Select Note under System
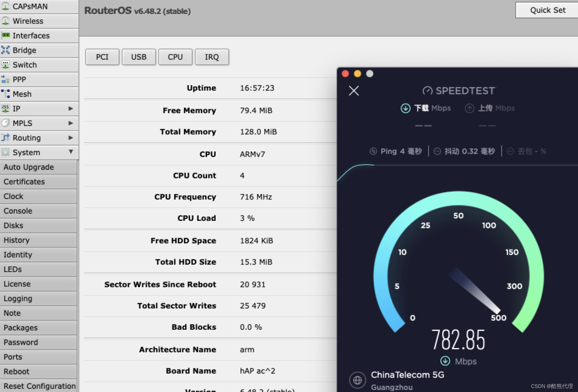This screenshot has height=392, width=578. click(x=38, y=313)
